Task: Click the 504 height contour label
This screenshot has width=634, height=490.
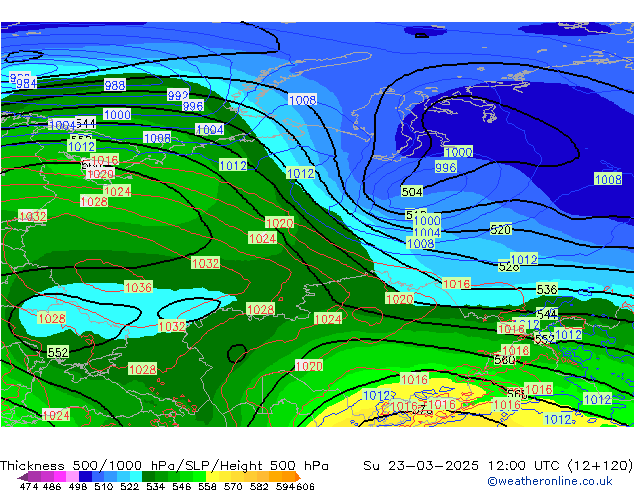Action: (x=412, y=192)
